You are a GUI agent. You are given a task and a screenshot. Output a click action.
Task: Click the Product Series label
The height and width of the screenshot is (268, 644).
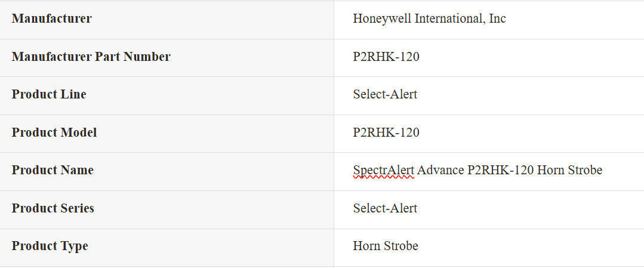coord(53,208)
